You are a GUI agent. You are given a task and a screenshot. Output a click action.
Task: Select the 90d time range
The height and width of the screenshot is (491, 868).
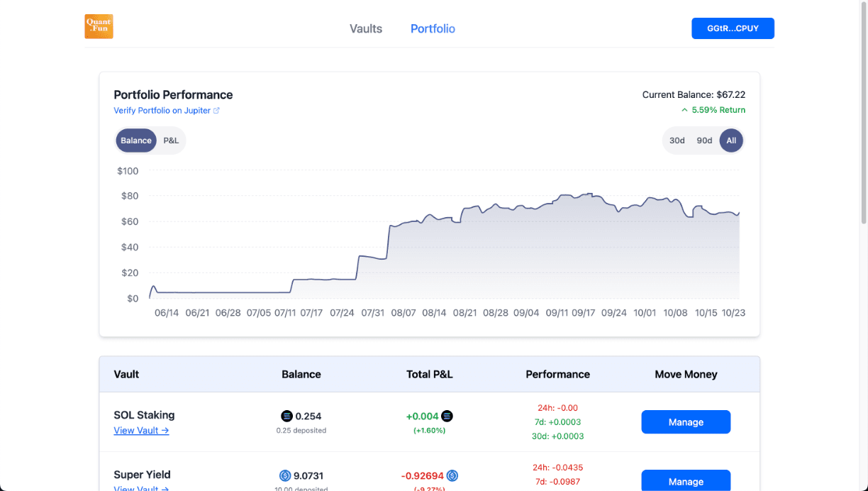coord(704,140)
